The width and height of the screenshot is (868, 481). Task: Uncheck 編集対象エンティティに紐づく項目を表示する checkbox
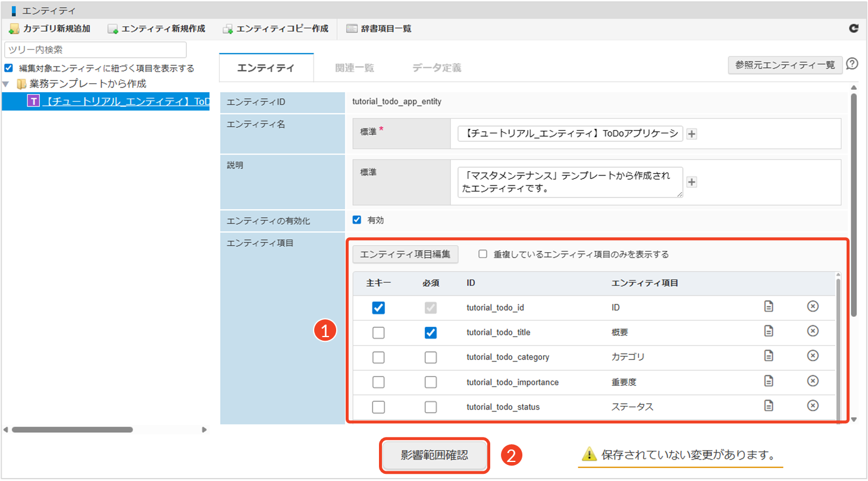coord(8,68)
